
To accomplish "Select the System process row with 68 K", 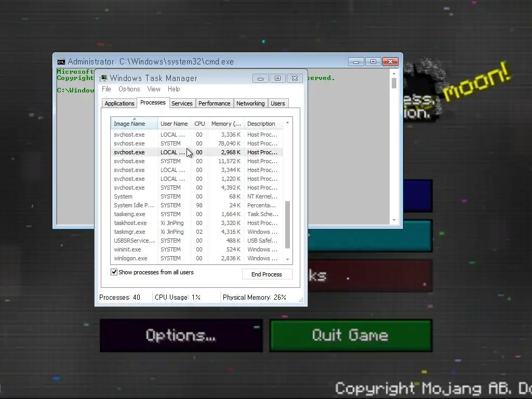I will [197, 196].
